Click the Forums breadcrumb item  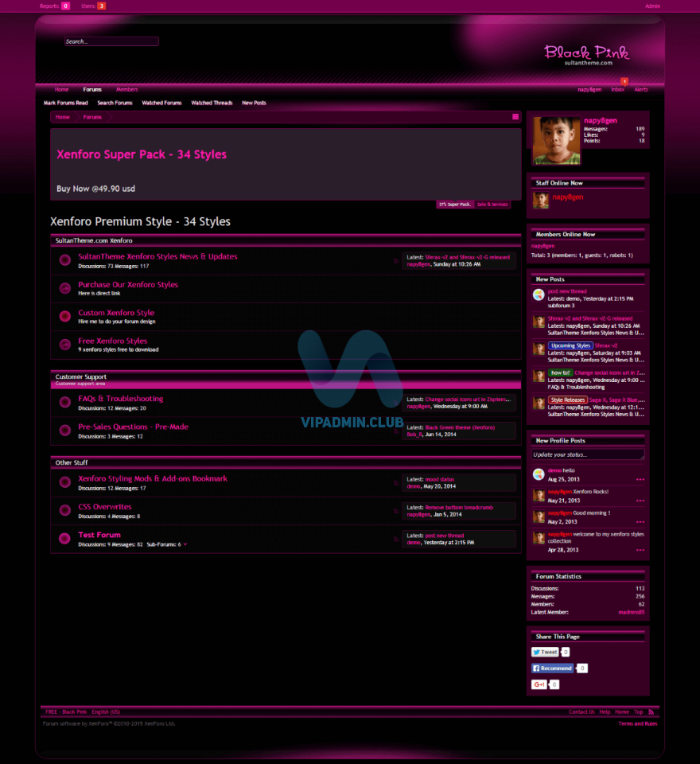pos(92,117)
